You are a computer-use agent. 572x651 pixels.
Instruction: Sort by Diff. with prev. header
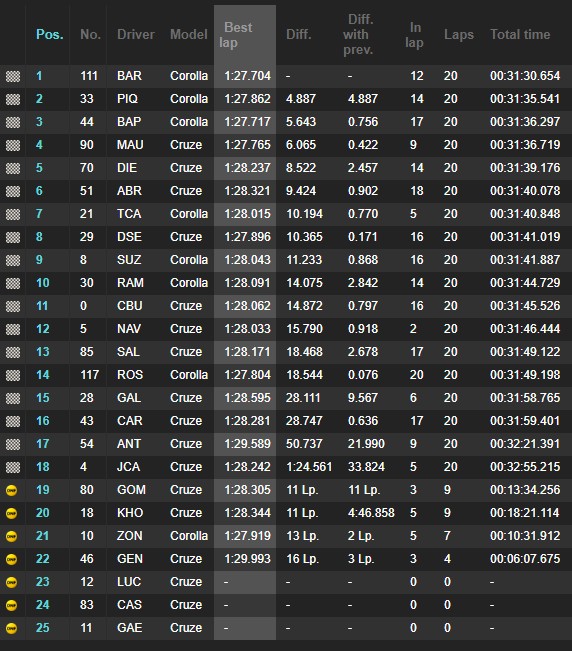coord(358,35)
